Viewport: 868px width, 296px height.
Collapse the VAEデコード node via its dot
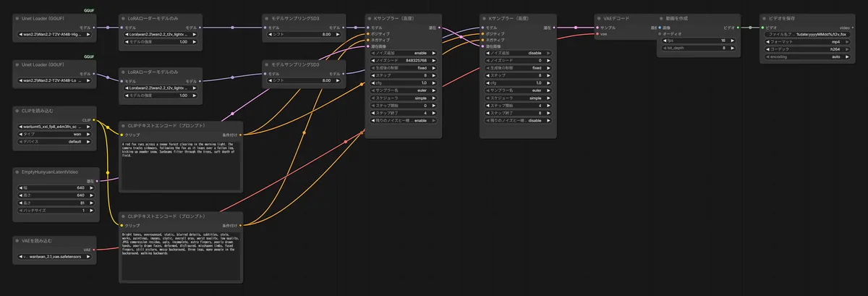click(600, 19)
